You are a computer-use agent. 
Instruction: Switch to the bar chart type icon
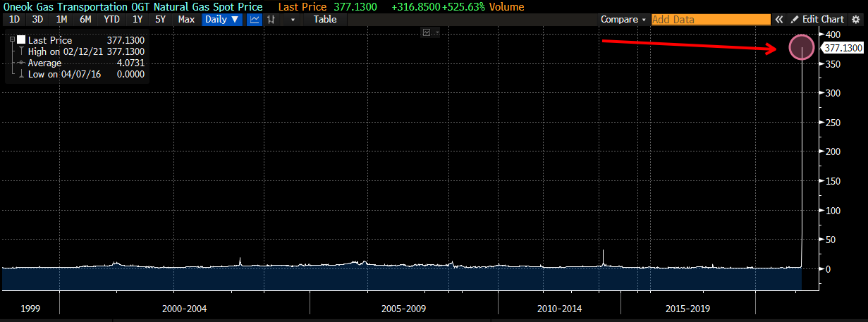coord(271,20)
